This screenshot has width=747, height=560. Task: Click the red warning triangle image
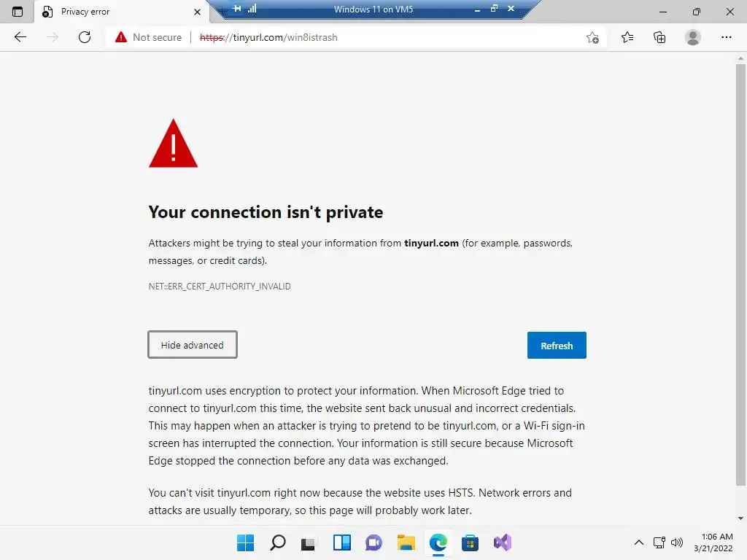173,144
